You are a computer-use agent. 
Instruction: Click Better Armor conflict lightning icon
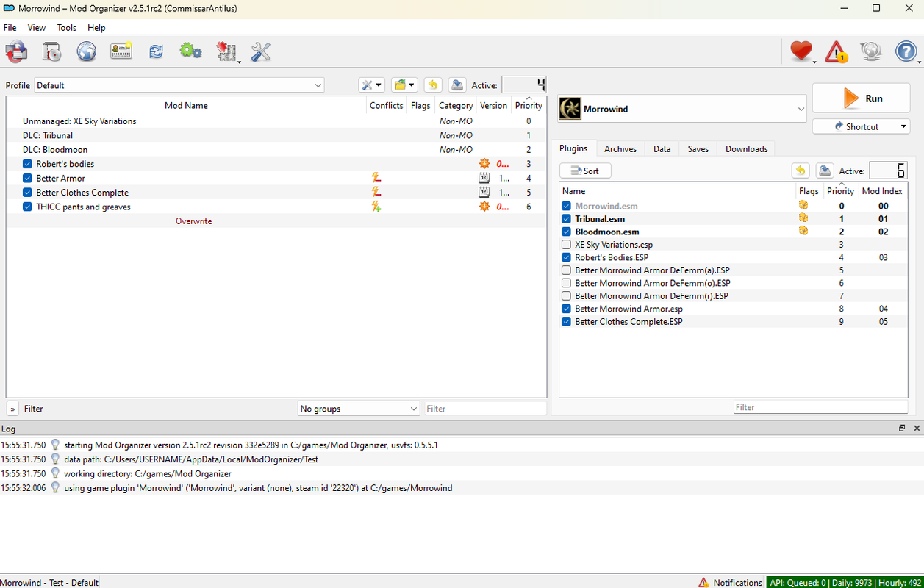pos(376,178)
